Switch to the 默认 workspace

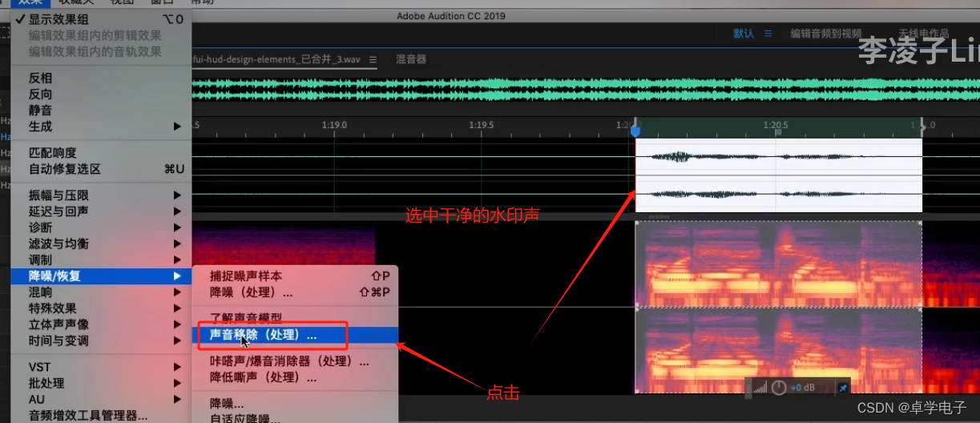click(744, 34)
